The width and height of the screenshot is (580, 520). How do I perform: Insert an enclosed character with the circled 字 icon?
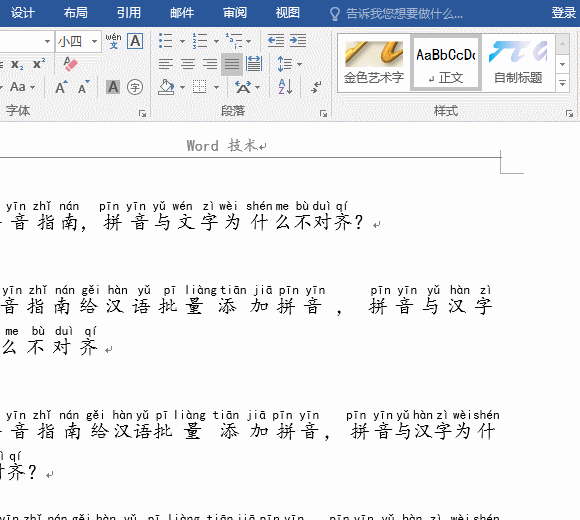click(135, 87)
